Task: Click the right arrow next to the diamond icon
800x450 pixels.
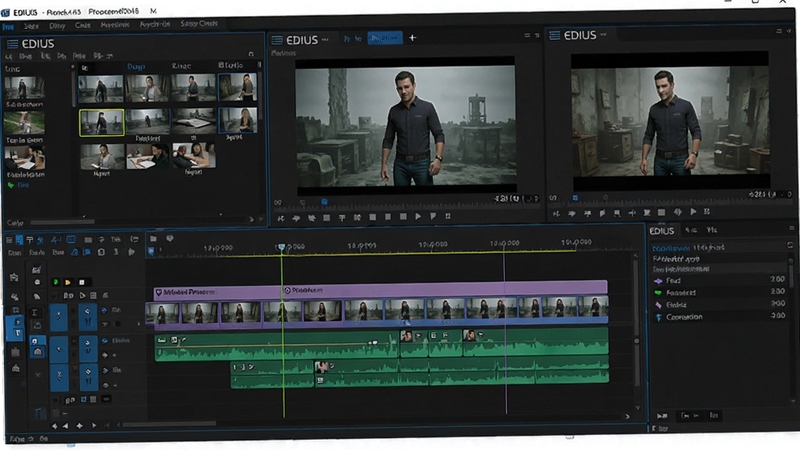Action: pyautogui.click(x=94, y=426)
